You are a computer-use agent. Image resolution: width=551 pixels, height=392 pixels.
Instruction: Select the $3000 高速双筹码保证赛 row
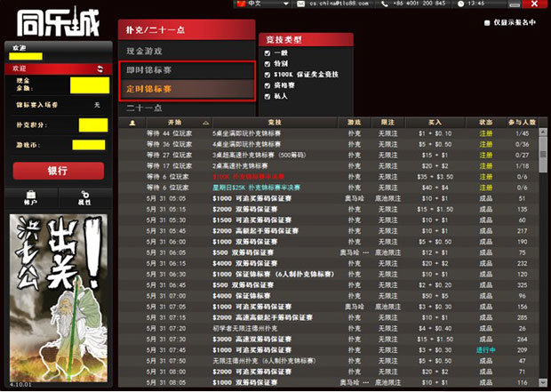pyautogui.click(x=328, y=340)
